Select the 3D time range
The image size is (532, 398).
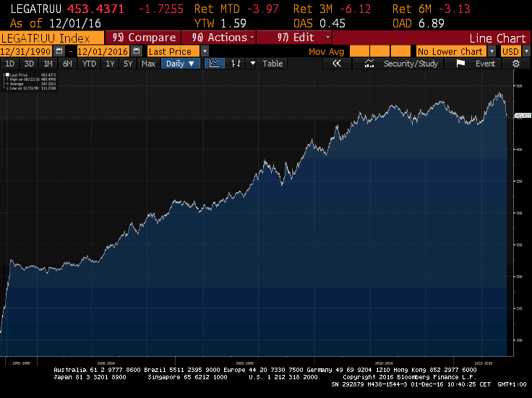tap(29, 64)
